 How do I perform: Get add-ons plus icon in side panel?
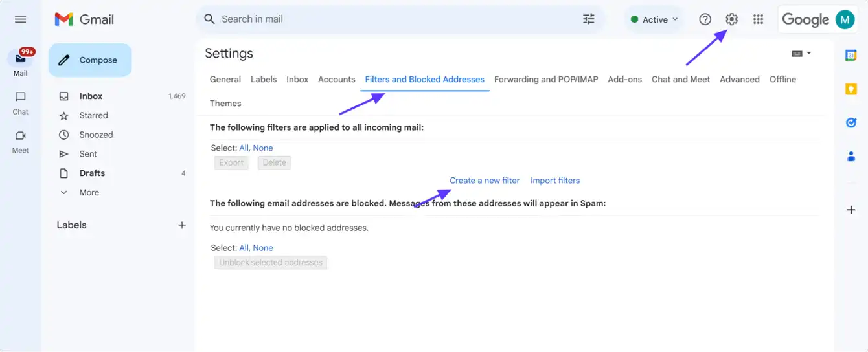(851, 210)
